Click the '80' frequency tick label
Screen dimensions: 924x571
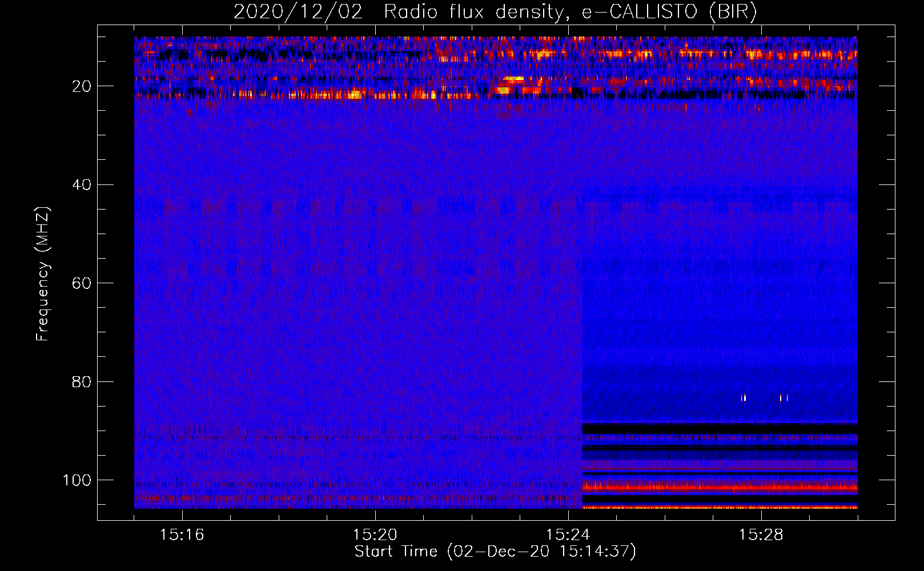(x=82, y=381)
